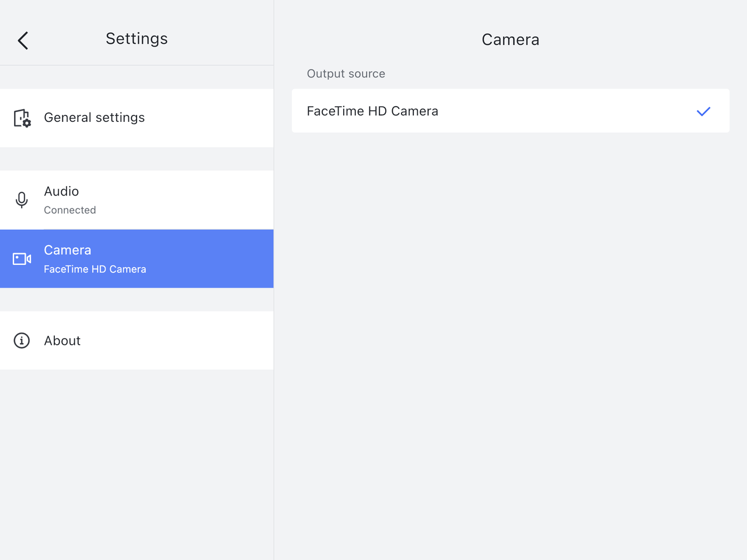Click the Settings title in the header
747x560 pixels.
[x=137, y=38]
